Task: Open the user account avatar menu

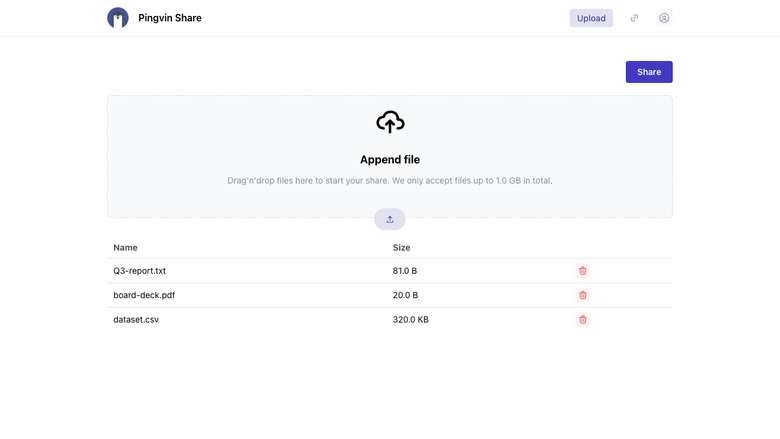Action: (664, 18)
